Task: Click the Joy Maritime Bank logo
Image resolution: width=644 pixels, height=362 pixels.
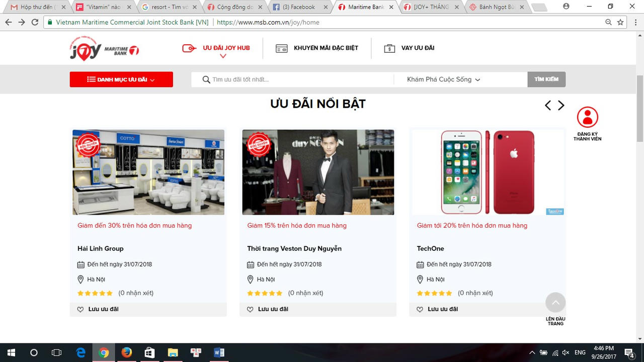Action: [x=104, y=49]
